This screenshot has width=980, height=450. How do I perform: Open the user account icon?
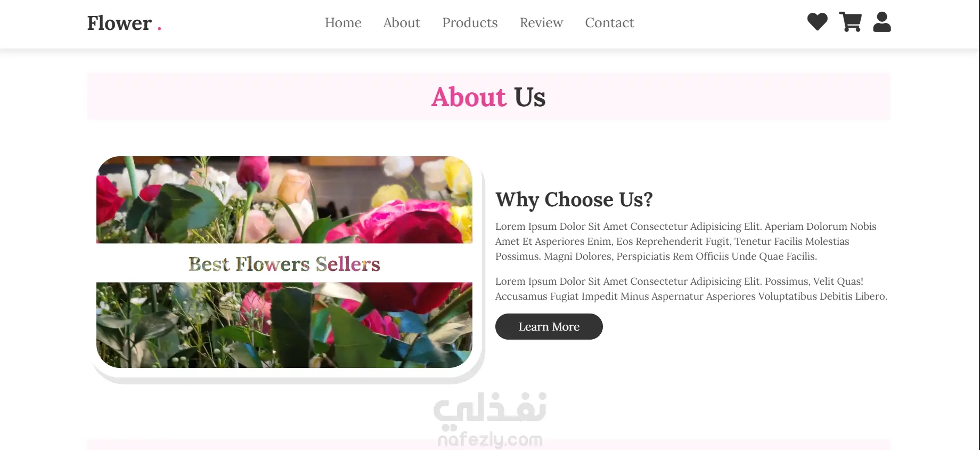click(882, 22)
